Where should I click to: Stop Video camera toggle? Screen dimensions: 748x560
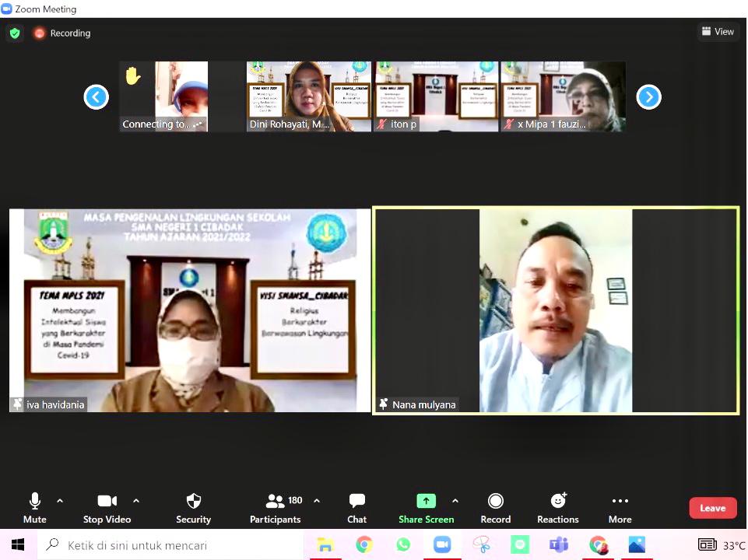click(x=107, y=507)
